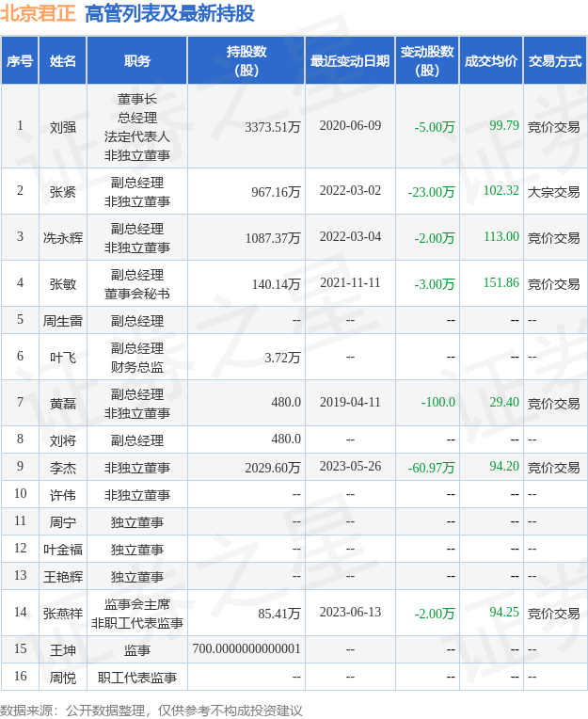Click the 职务 column header
The width and height of the screenshot is (588, 719).
(x=137, y=61)
